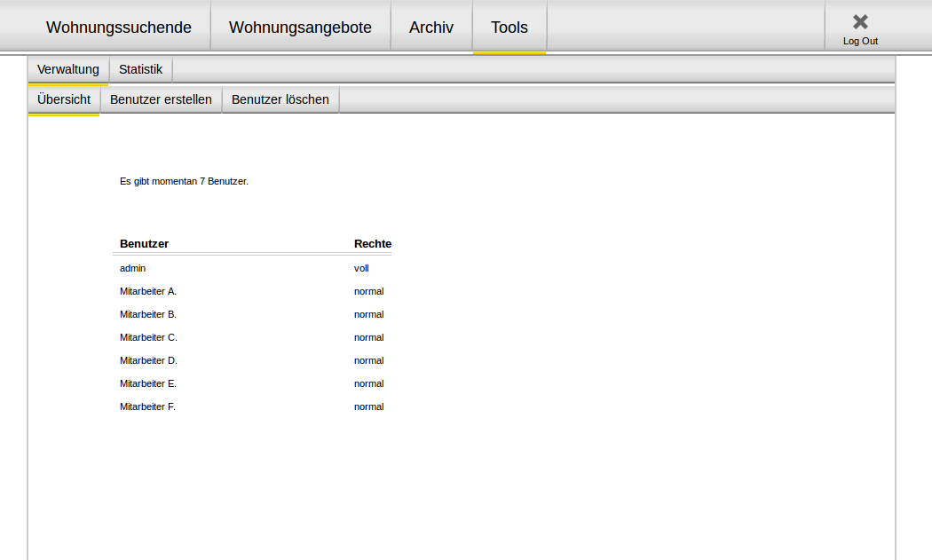Select the Verwaltung sub-tab

coord(68,69)
